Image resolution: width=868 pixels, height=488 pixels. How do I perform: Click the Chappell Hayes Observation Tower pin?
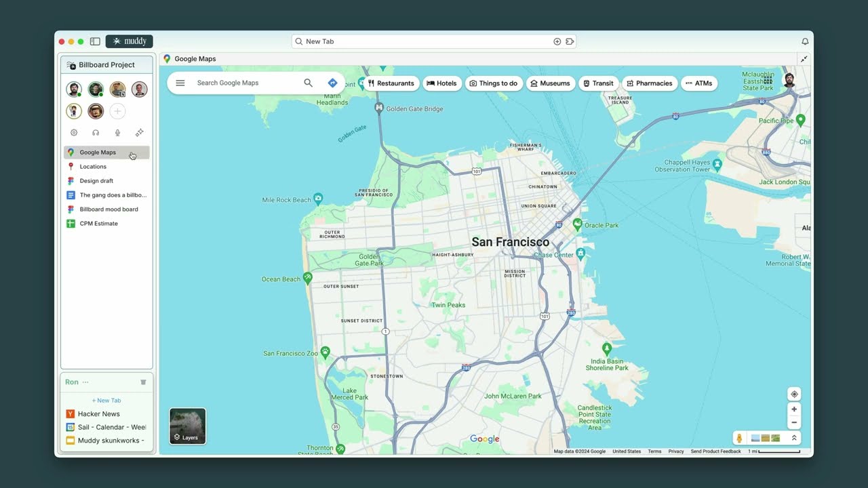tap(719, 164)
